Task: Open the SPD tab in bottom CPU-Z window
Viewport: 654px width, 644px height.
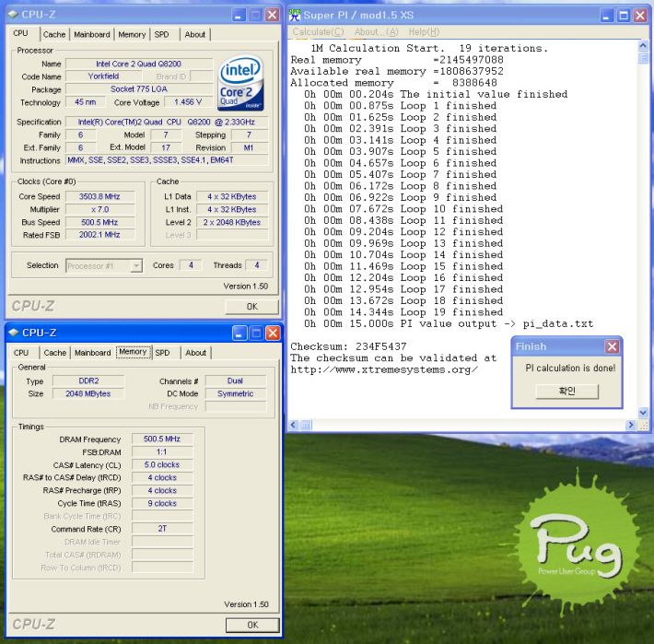Action: point(163,353)
